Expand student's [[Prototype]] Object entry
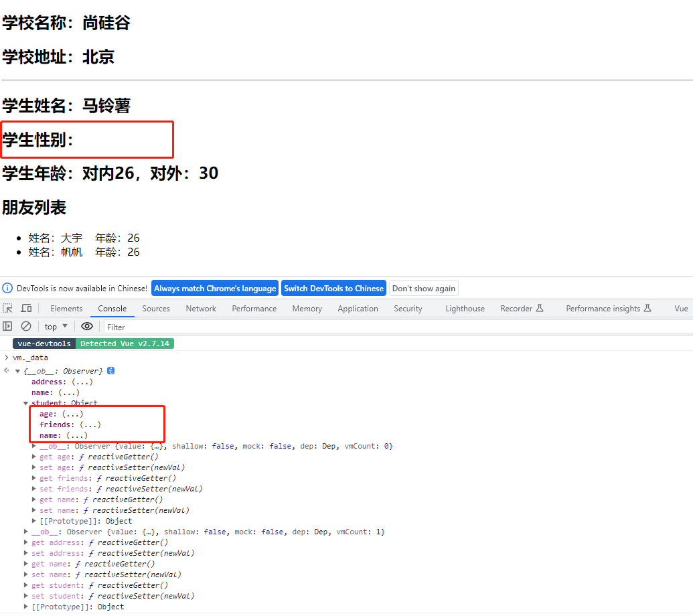The width and height of the screenshot is (693, 616). coord(34,520)
